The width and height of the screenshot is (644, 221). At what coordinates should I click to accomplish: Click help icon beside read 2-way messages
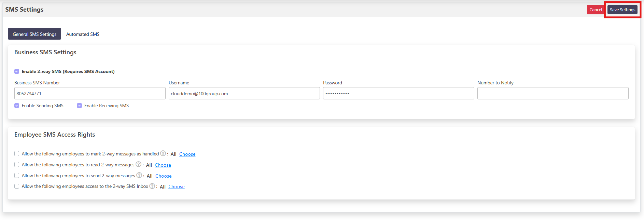click(138, 164)
